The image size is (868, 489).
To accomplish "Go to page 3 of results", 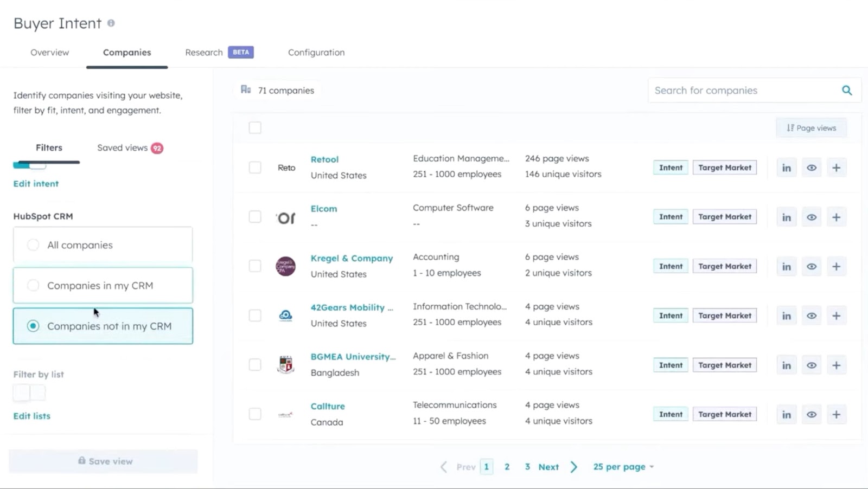I will pos(527,467).
